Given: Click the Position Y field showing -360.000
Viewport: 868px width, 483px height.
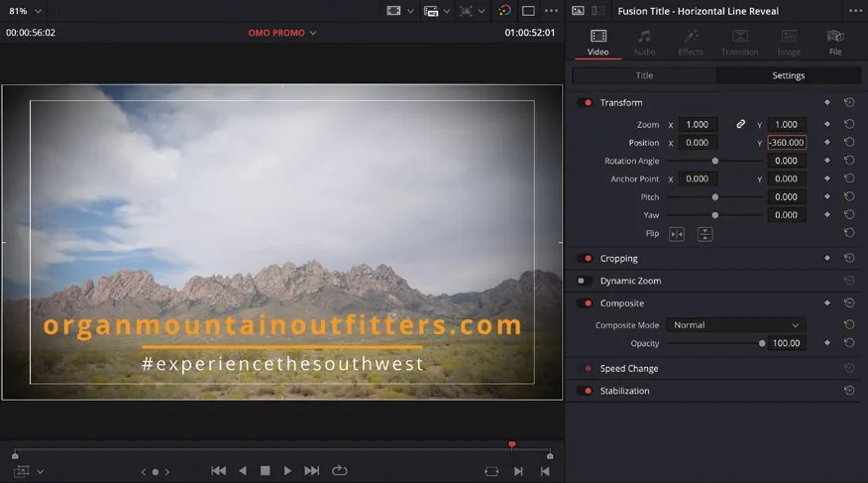Looking at the screenshot, I should pos(786,143).
